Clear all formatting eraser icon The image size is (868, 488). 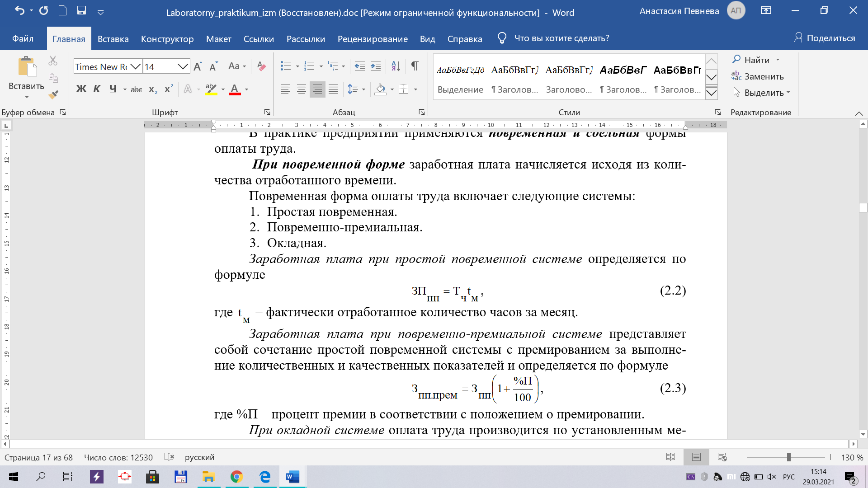[261, 66]
